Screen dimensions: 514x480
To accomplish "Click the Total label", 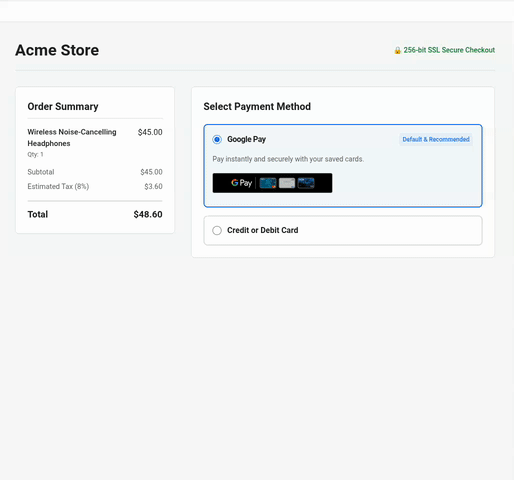I will 38,214.
